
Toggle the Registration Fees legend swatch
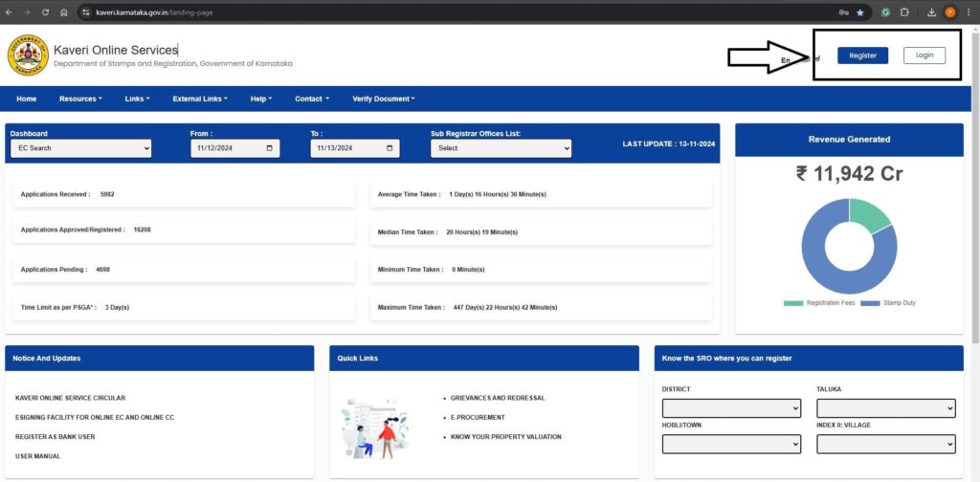click(x=793, y=303)
